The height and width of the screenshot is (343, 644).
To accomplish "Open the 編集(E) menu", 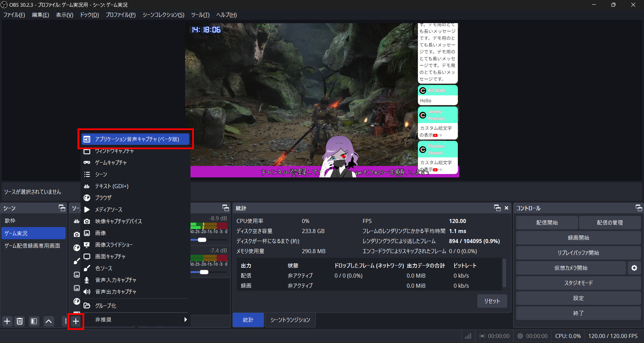I will pos(40,15).
